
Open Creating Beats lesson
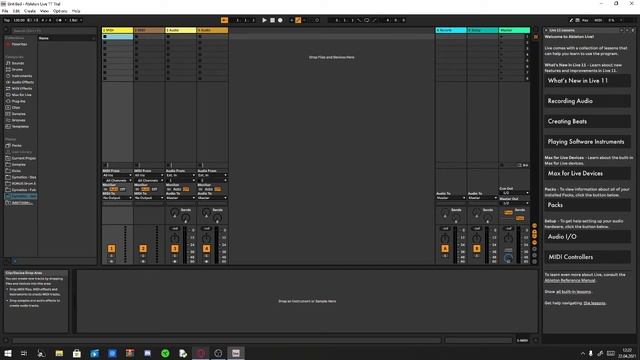(x=587, y=121)
